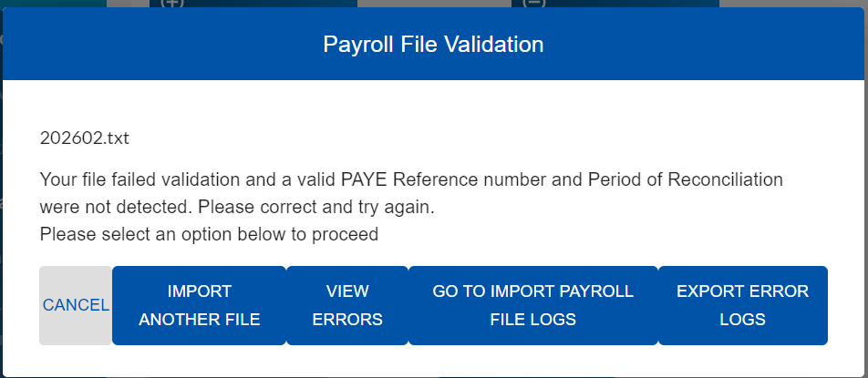The width and height of the screenshot is (868, 378).
Task: Cancel the payroll file validation dialog
Action: point(76,305)
